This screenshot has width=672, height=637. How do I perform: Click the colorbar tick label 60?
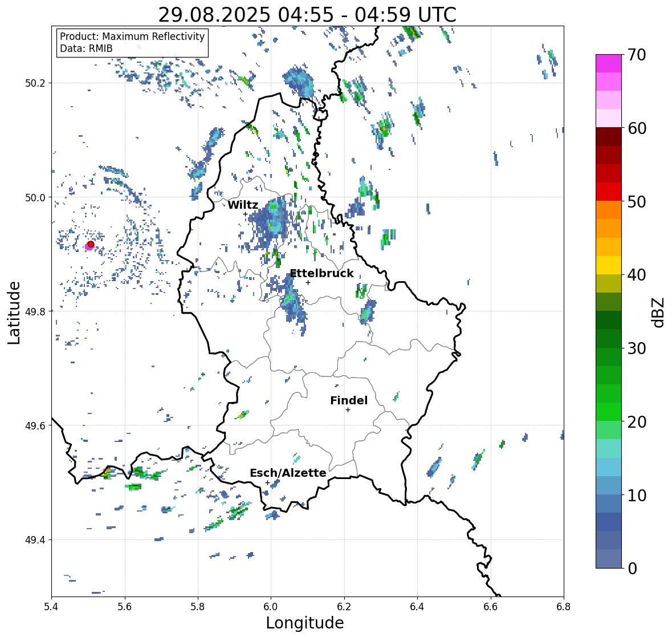coord(637,128)
